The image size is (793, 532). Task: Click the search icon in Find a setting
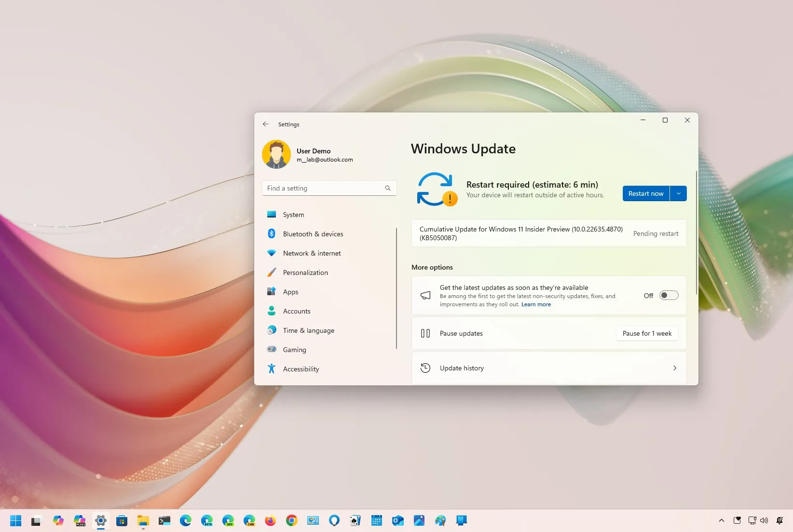[388, 188]
